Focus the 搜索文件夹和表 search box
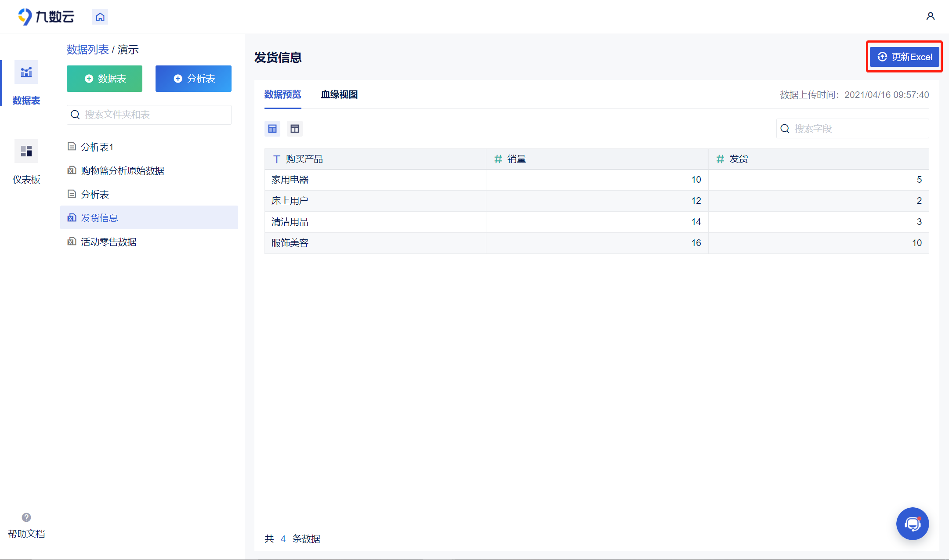 click(x=149, y=115)
